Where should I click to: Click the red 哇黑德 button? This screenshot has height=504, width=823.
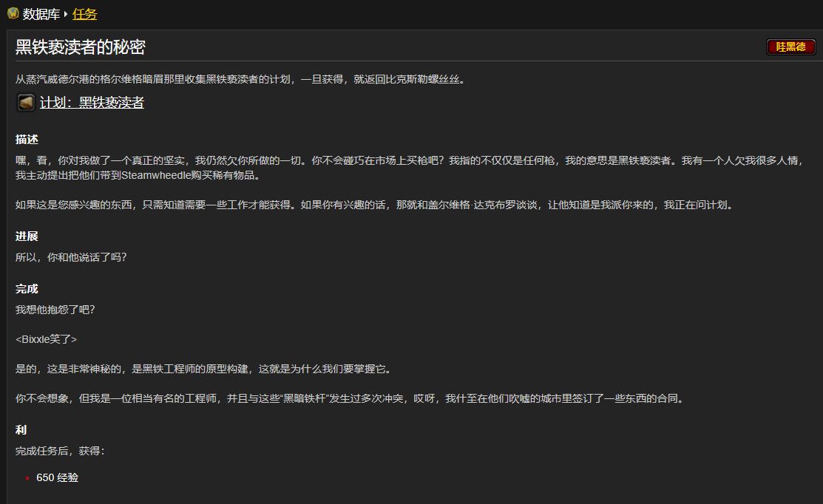pos(790,47)
